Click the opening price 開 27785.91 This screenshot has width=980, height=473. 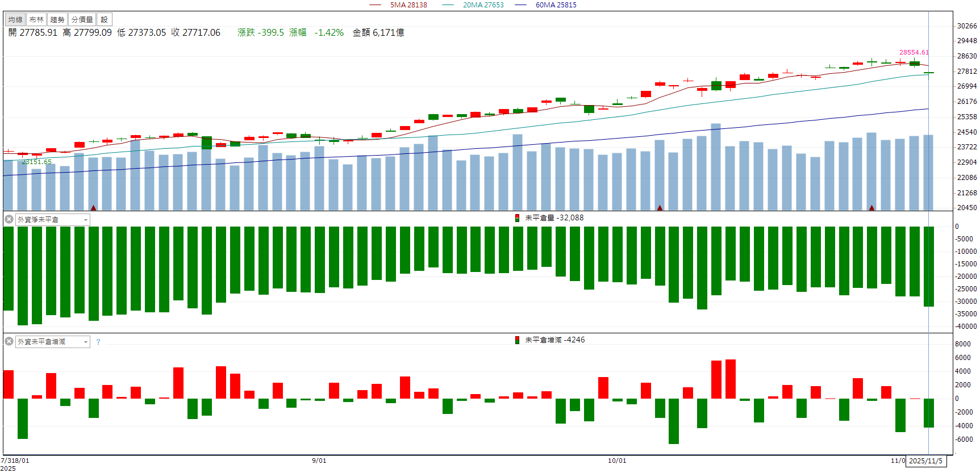tap(33, 33)
